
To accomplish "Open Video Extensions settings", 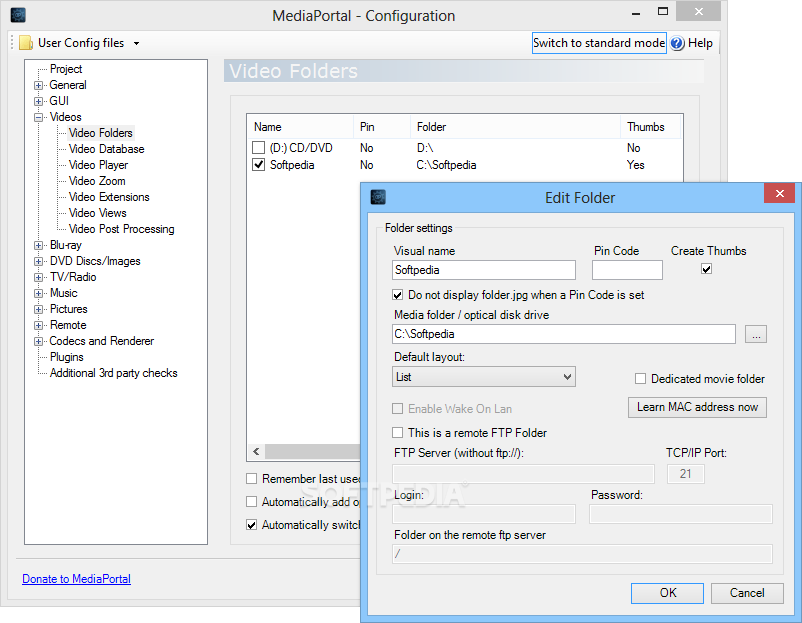I will coord(109,197).
